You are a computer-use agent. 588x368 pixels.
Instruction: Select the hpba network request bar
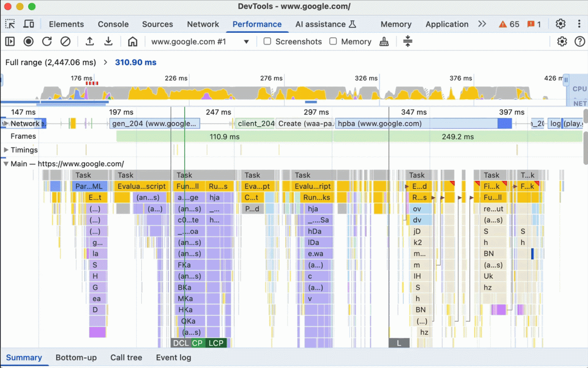(423, 123)
